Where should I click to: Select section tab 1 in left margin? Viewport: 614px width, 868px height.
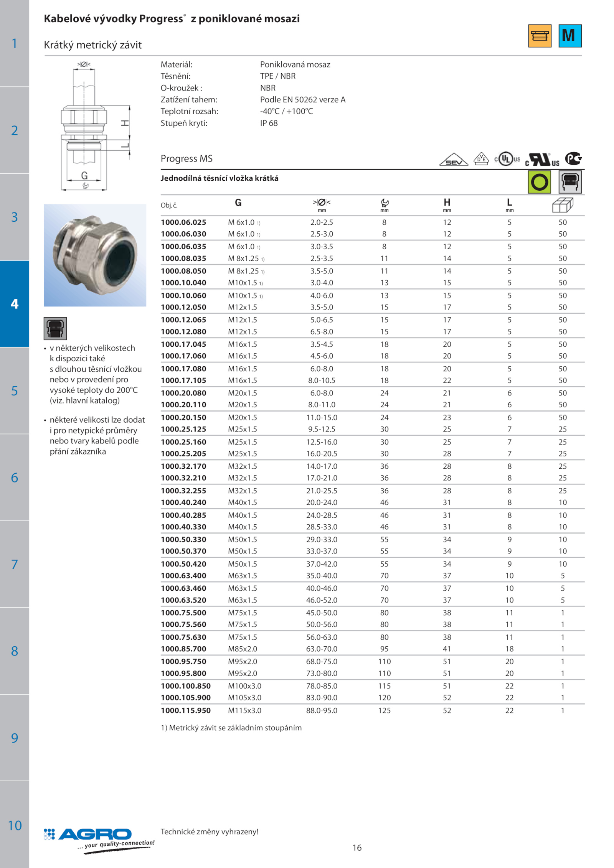coord(15,43)
